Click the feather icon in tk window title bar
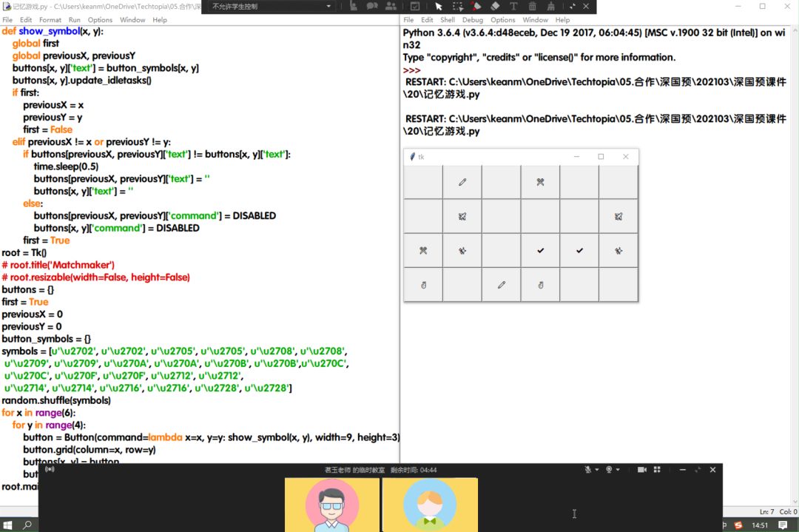 click(x=412, y=156)
